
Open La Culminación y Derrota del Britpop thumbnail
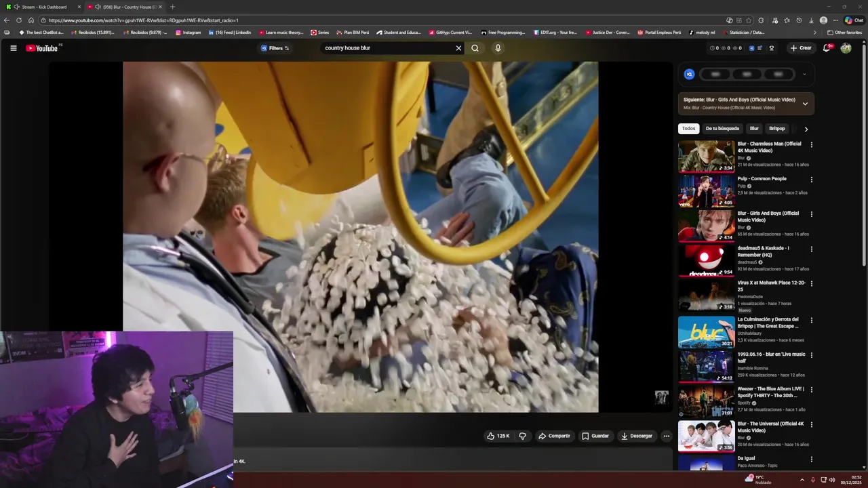pyautogui.click(x=706, y=331)
